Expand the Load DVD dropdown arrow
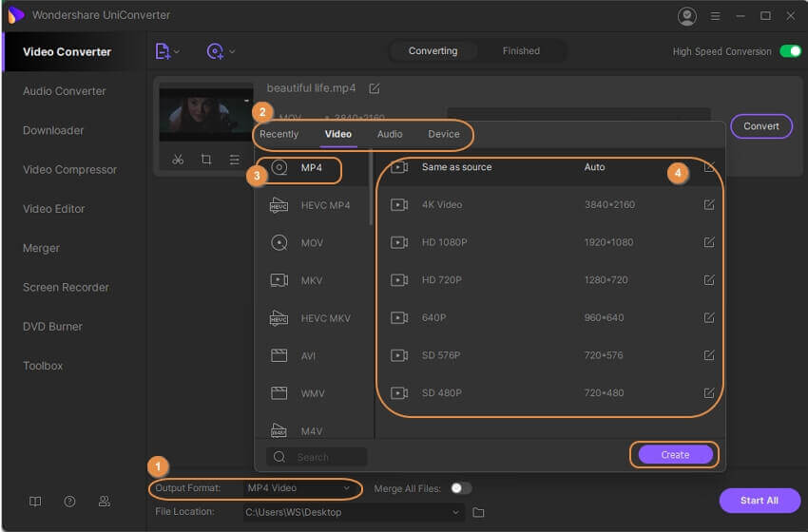 (232, 51)
